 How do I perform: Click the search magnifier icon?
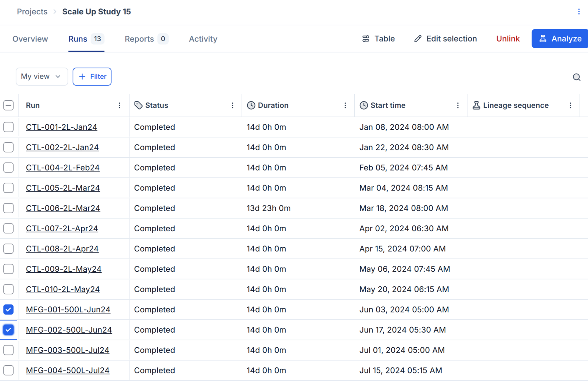point(577,77)
